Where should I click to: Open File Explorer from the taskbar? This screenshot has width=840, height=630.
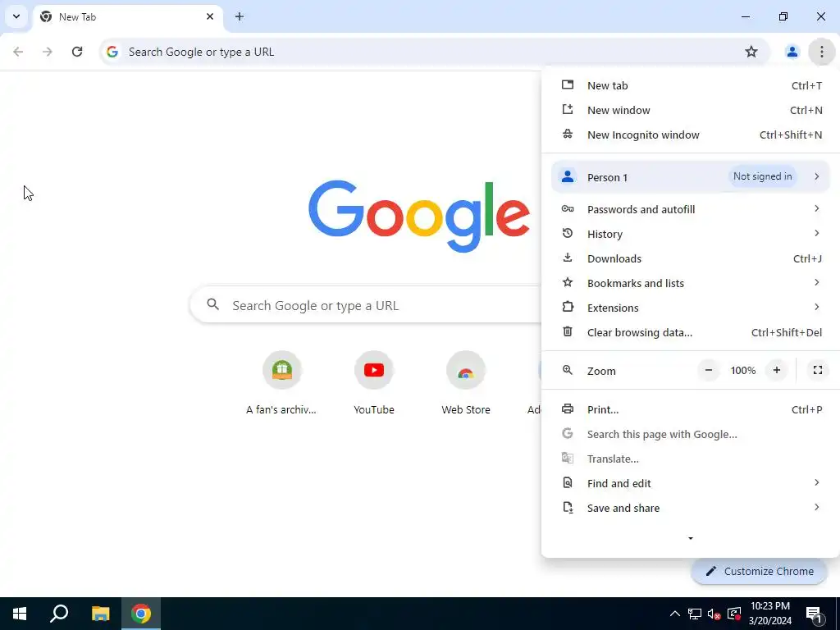click(100, 614)
